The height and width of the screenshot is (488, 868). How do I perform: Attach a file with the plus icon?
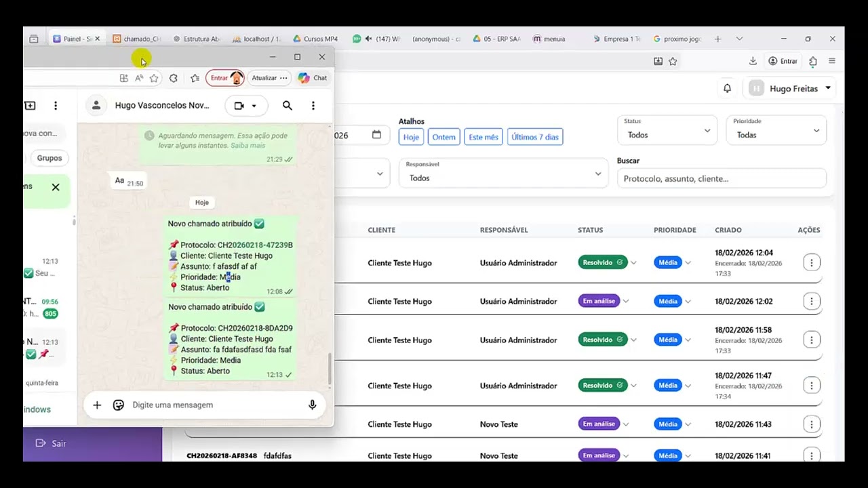tap(97, 405)
